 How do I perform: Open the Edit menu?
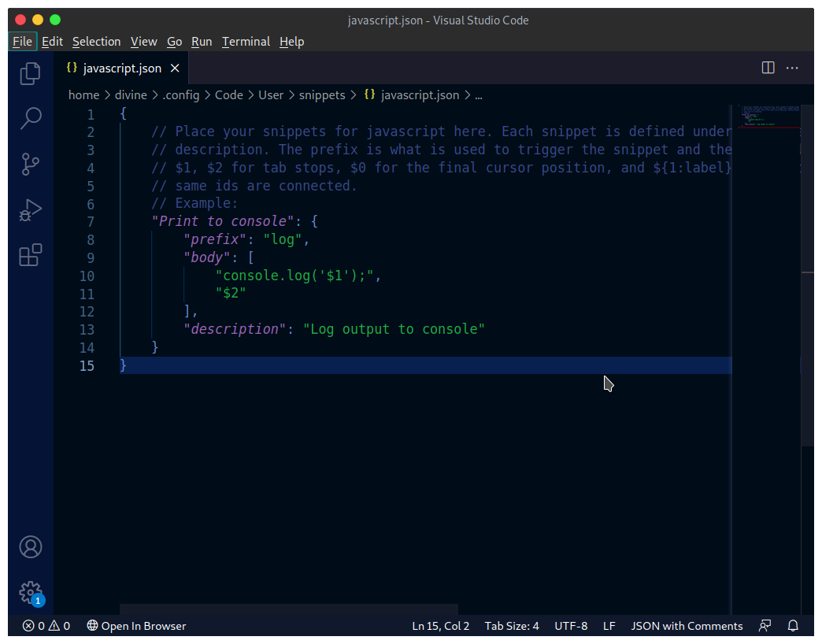coord(53,42)
